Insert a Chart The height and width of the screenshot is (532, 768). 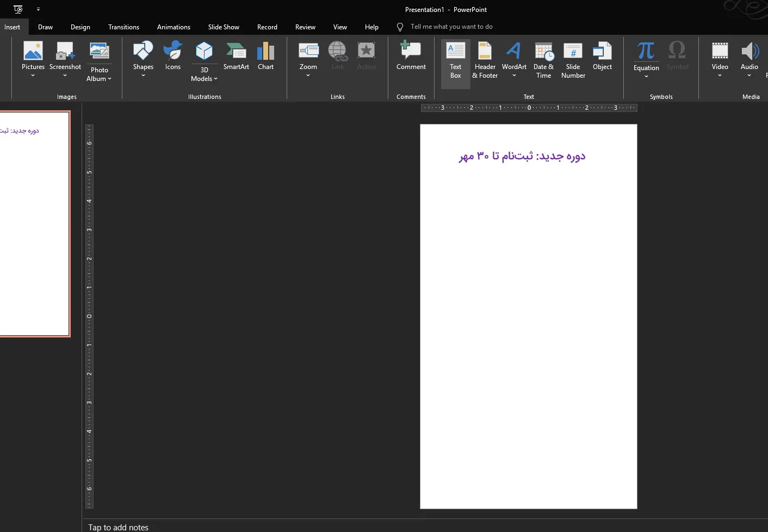[x=265, y=55]
